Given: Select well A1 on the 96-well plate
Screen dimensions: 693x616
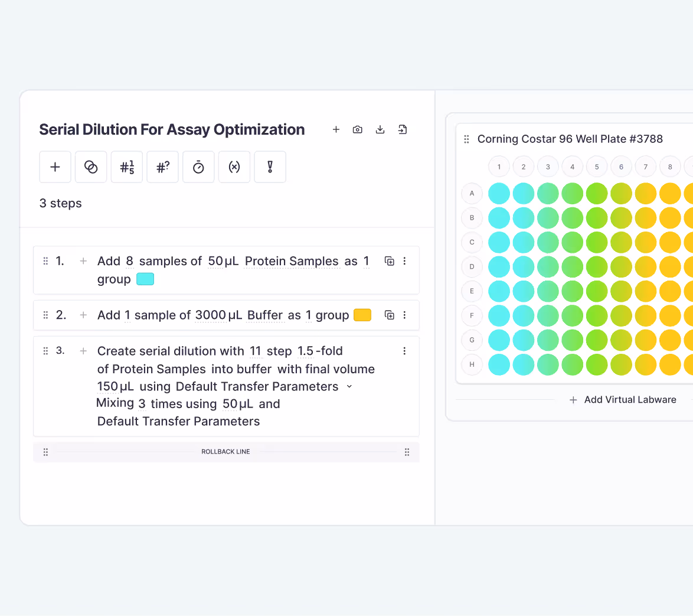Looking at the screenshot, I should (499, 193).
